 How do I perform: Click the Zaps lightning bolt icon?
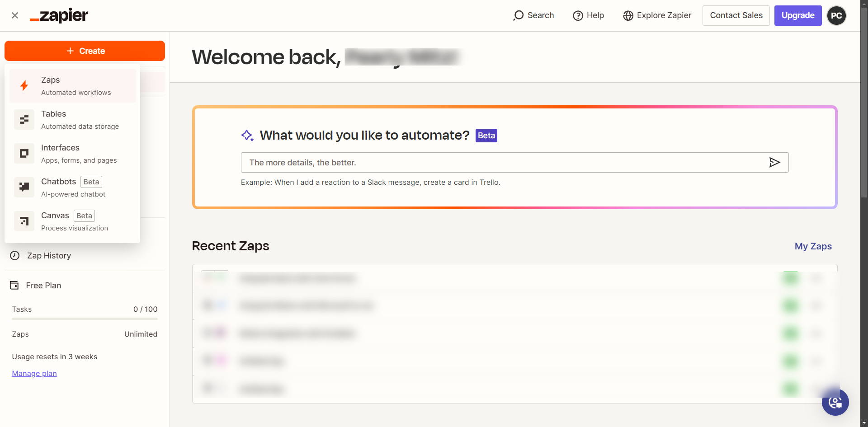tap(24, 85)
